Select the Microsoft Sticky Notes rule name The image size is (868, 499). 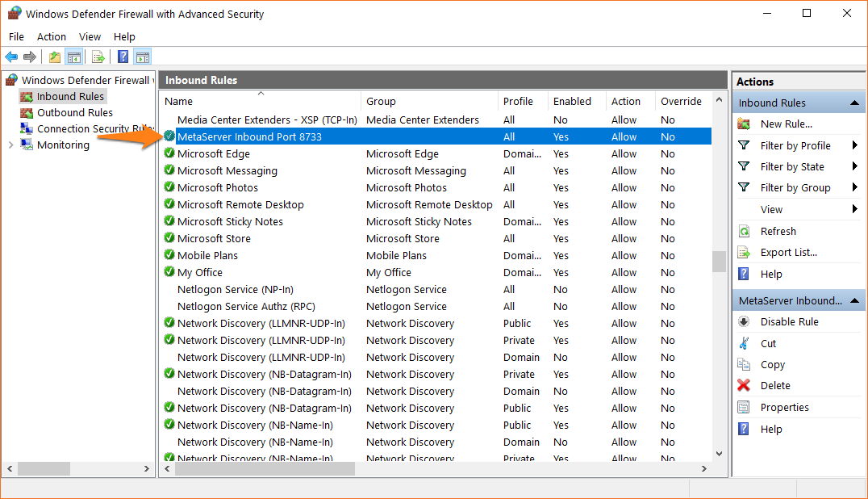coord(230,221)
